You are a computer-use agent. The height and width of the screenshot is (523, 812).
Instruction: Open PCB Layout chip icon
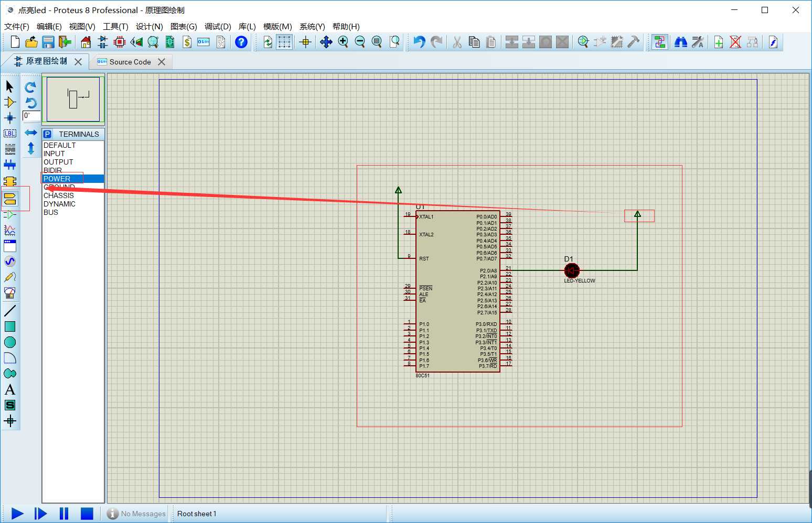120,42
